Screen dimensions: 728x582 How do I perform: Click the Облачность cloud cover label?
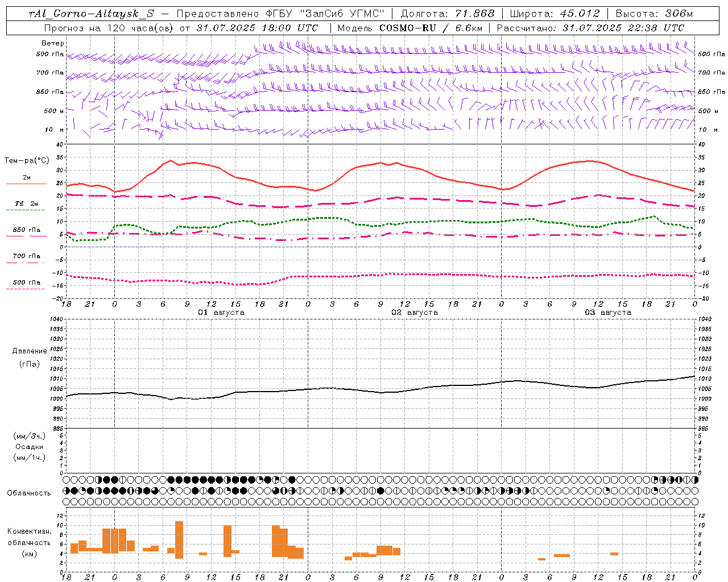[29, 493]
